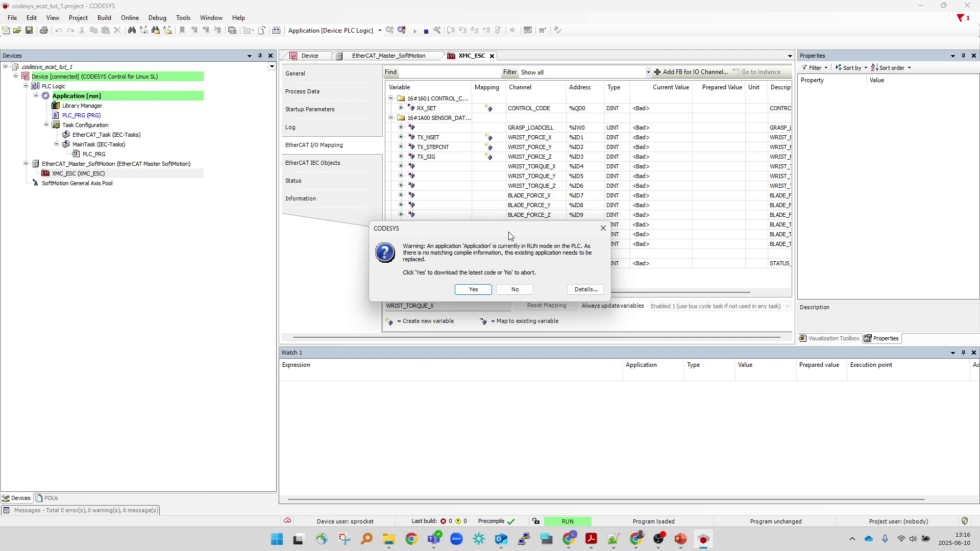
Task: Click the I/O mapping horizontal scrollbar
Action: click(679, 292)
